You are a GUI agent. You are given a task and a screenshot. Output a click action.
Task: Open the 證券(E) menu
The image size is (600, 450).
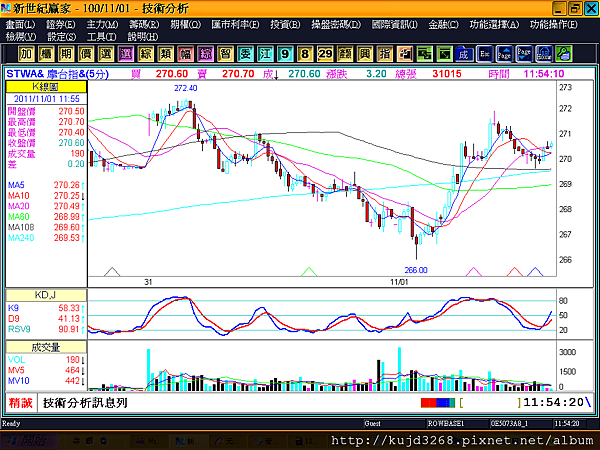(x=60, y=24)
